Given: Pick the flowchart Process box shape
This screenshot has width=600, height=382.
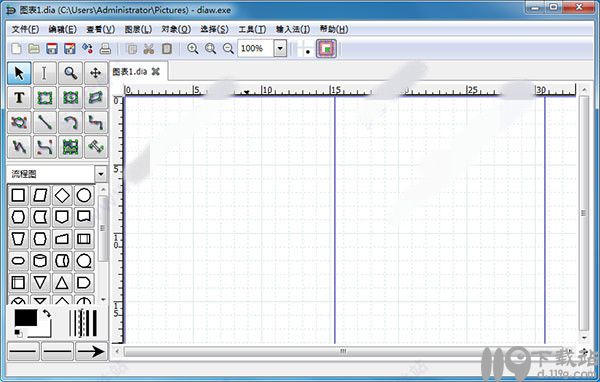Looking at the screenshot, I should 18,195.
